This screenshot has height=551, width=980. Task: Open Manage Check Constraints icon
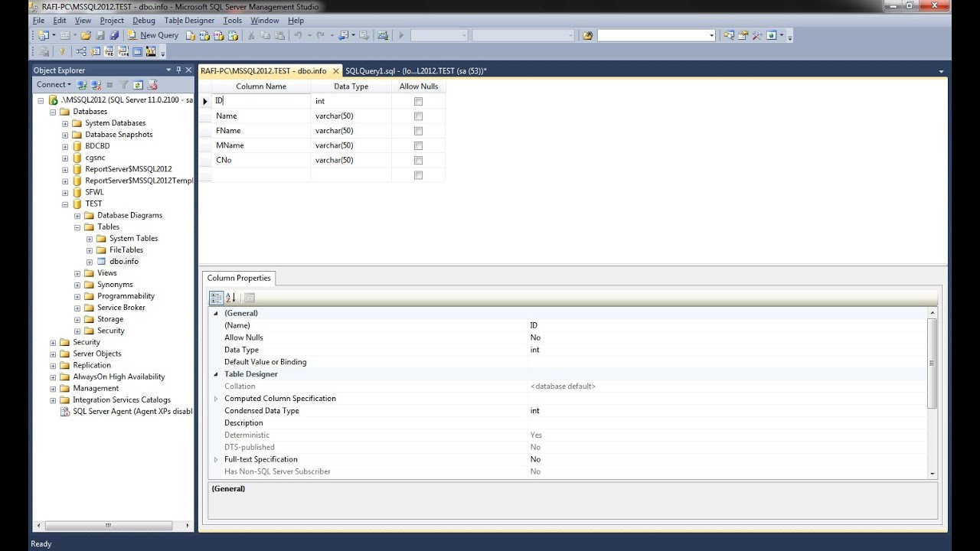pos(137,52)
